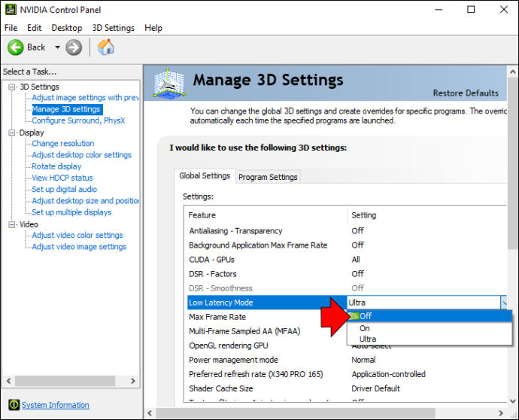Click the task pane right scroll arrow
Screen dimensions: 519x420
click(133, 381)
